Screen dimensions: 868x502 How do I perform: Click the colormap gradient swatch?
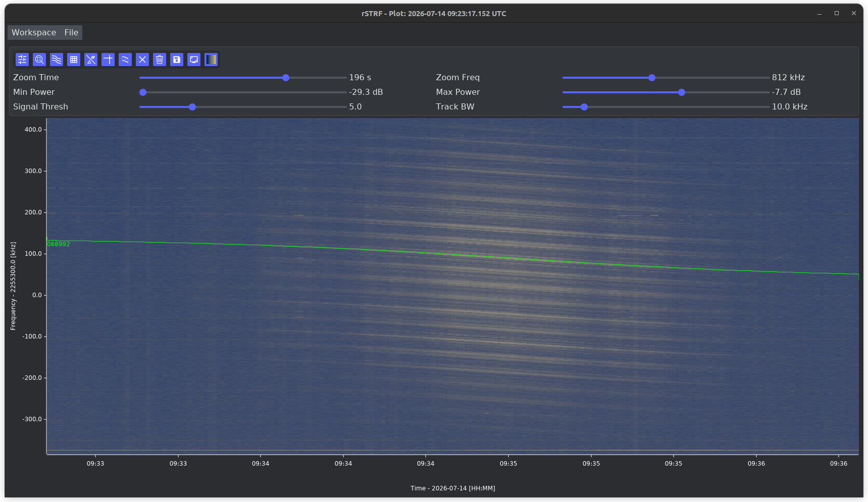tap(211, 60)
